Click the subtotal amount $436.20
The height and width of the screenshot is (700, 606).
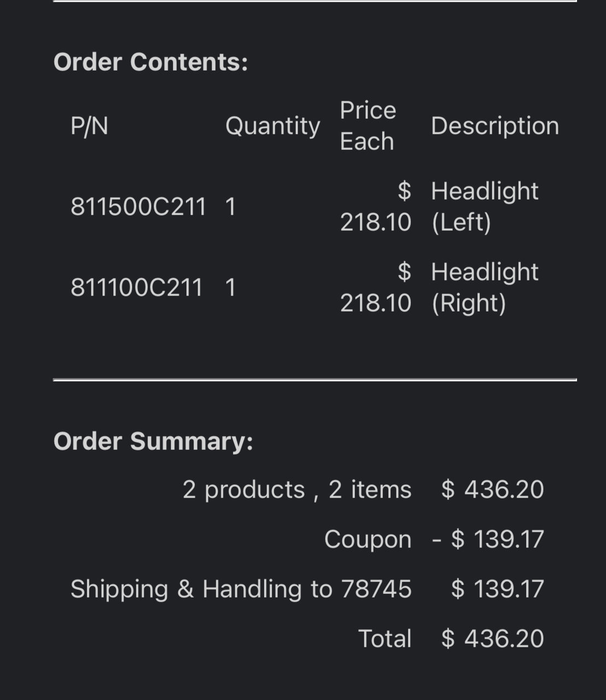coord(493,489)
